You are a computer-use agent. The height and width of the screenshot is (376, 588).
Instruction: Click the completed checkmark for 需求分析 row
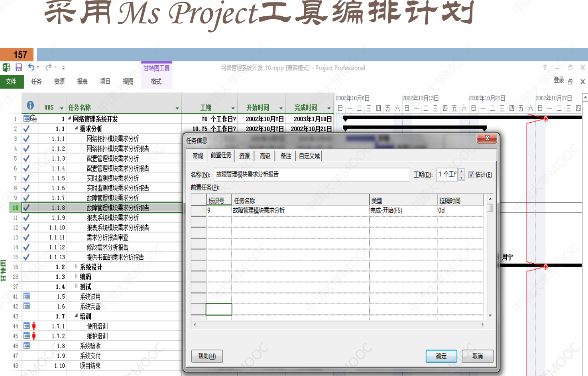point(26,129)
